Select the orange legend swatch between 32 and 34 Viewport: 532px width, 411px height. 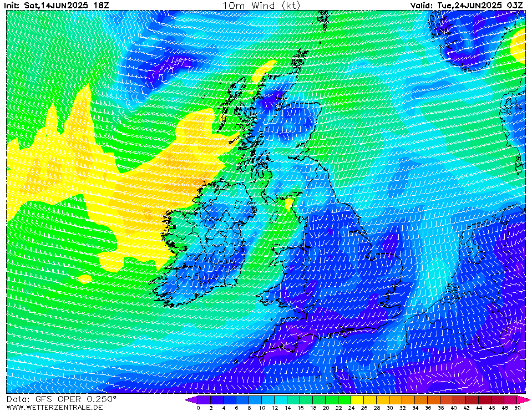tap(409, 400)
